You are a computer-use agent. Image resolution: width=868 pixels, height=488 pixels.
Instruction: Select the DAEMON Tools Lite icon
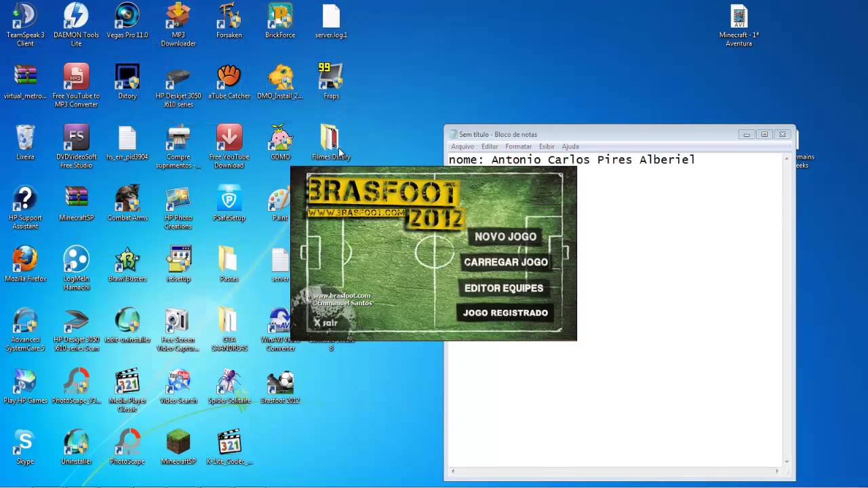76,25
